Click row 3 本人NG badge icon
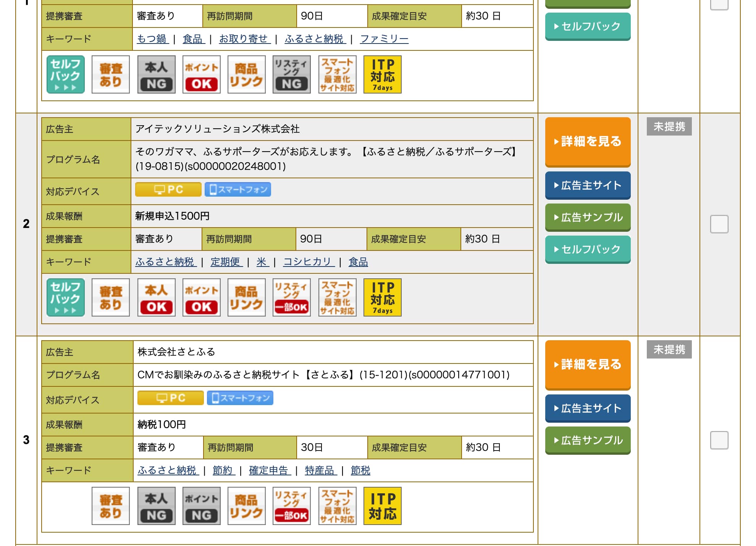The width and height of the screenshot is (756, 546). [x=156, y=506]
